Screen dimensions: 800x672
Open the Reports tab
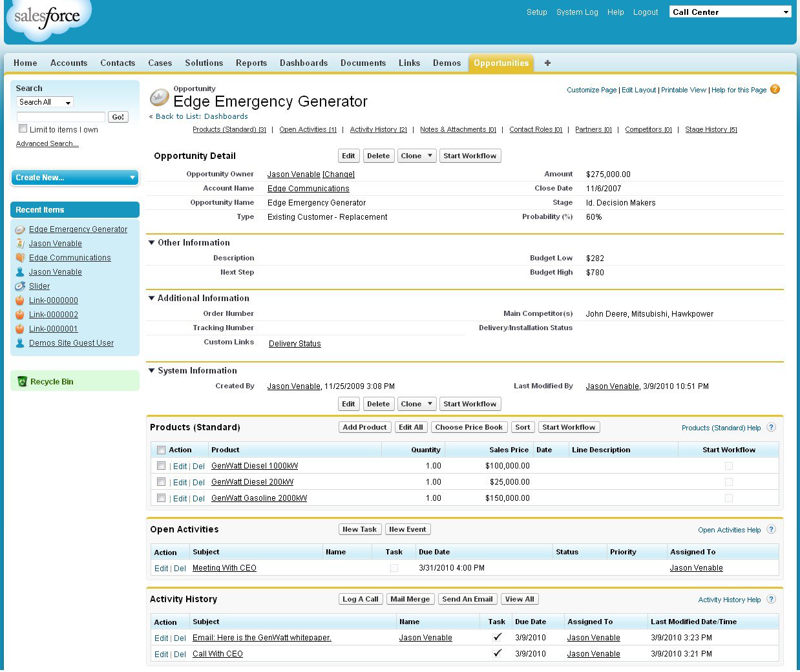(251, 63)
